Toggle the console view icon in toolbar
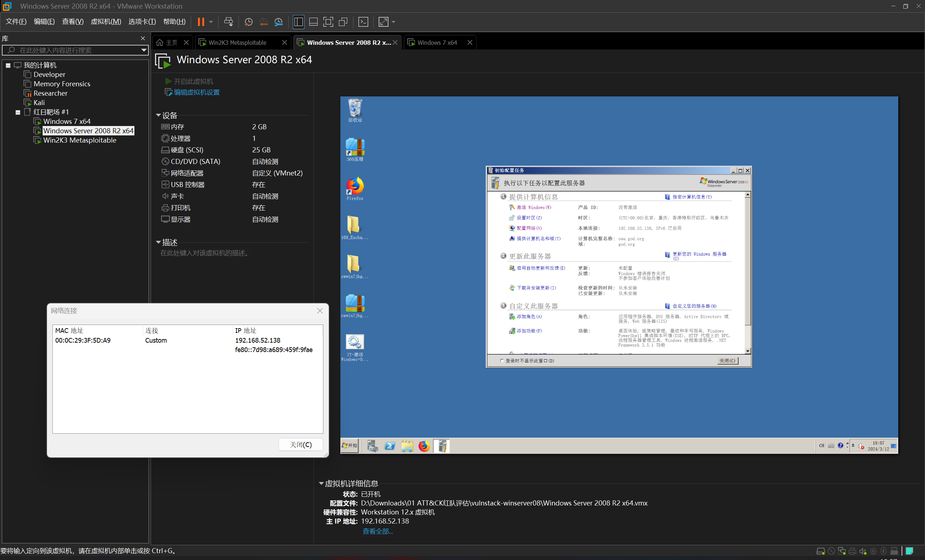 (363, 22)
